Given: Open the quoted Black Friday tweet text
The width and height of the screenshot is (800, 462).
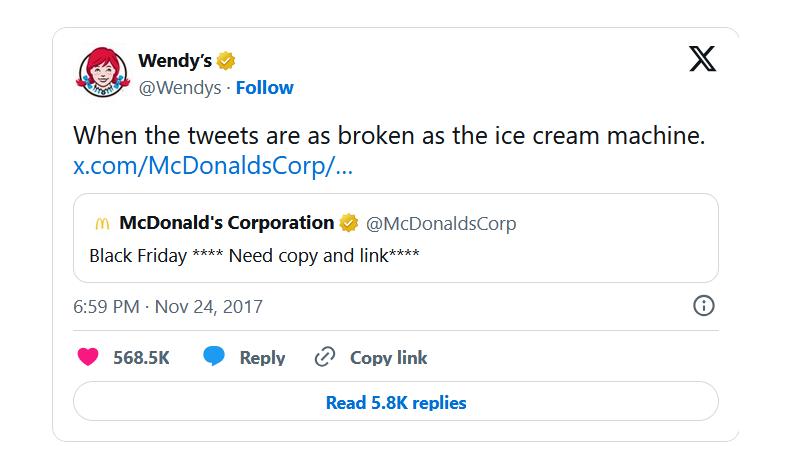Looking at the screenshot, I should point(253,256).
